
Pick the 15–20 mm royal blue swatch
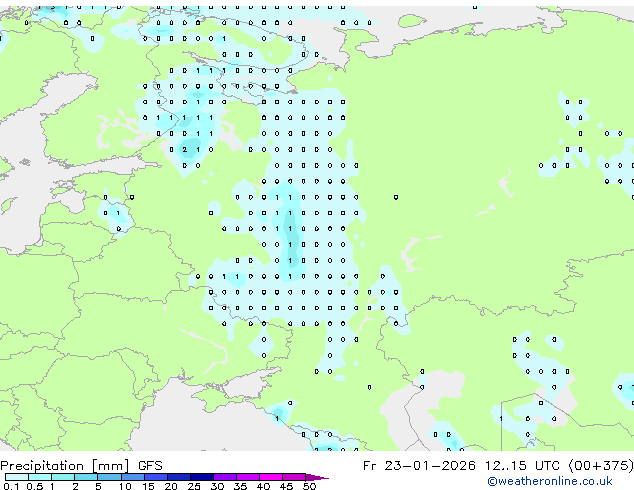(156, 477)
